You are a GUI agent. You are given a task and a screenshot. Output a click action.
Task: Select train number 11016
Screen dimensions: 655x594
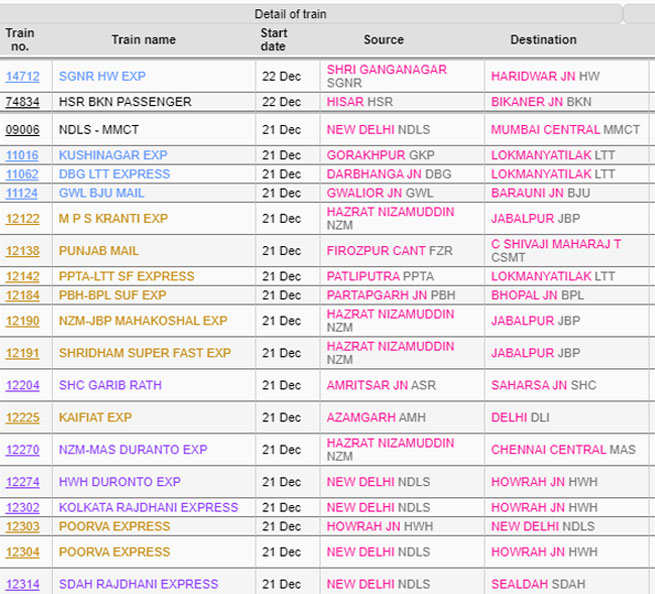tap(22, 156)
